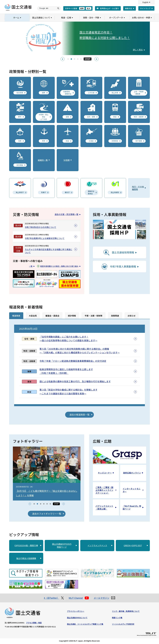Image resolution: width=159 pixels, height=644 pixels.
Task: Set text size to 拡大
Action: pos(89,9)
